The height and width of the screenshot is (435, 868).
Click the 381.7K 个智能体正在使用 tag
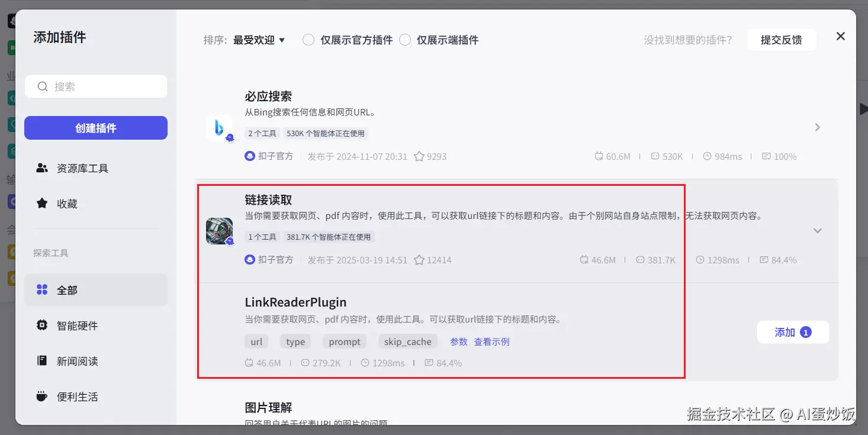coord(329,237)
